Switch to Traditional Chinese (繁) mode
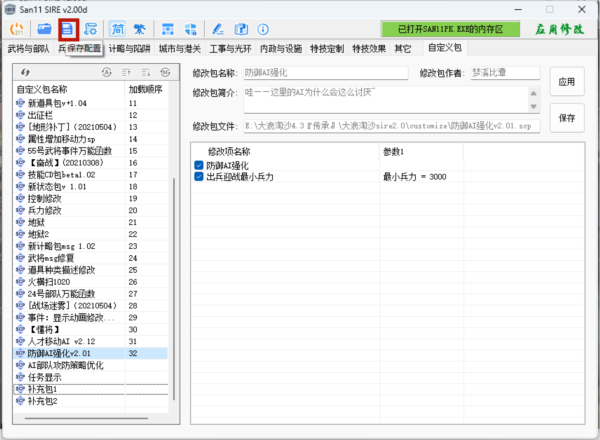 pyautogui.click(x=140, y=29)
